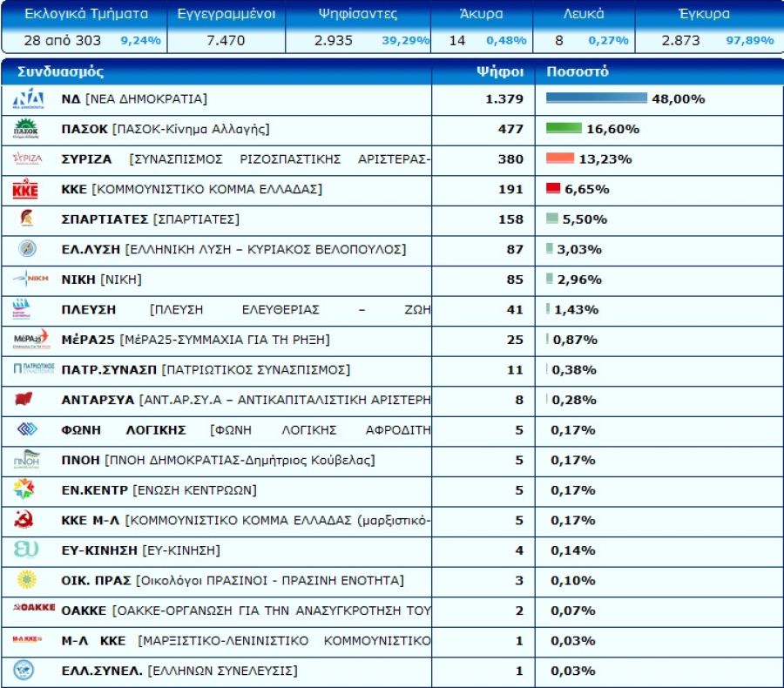
Task: Click the ΕΛΛ.ΣΥΝΕΛ. globe logo
Action: (x=24, y=670)
